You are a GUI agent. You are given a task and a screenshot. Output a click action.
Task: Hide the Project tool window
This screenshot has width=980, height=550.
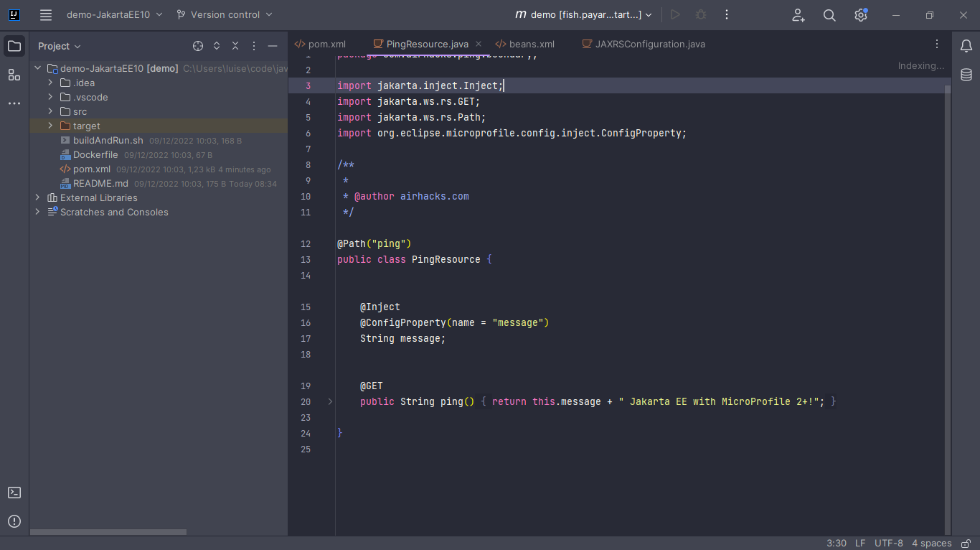point(273,46)
